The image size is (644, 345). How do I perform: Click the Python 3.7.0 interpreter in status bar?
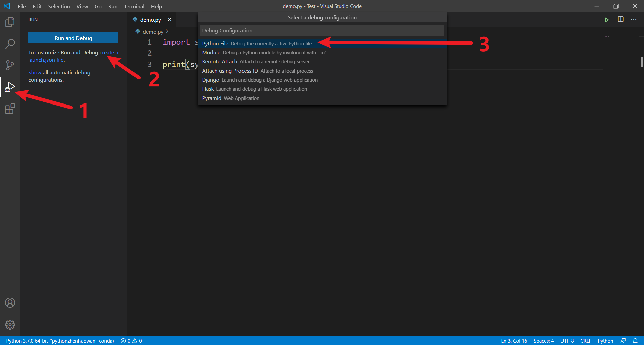pyautogui.click(x=60, y=341)
